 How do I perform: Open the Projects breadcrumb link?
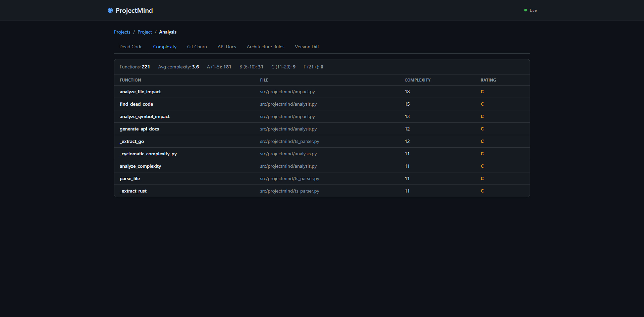(x=122, y=32)
